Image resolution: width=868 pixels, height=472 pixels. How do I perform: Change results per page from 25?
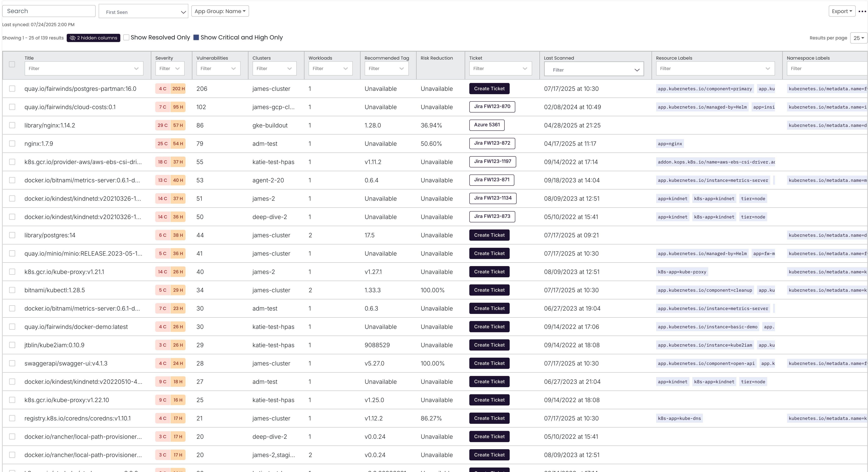tap(859, 38)
